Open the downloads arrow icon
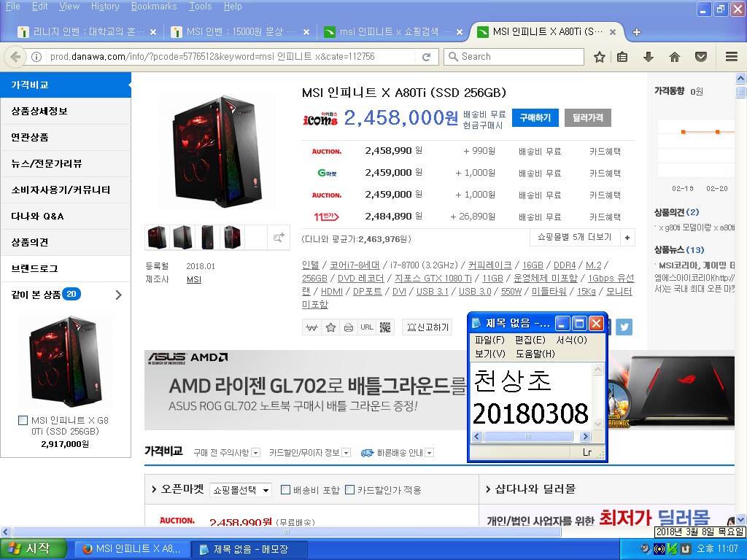Screen dimensions: 747x560 pyautogui.click(x=649, y=57)
